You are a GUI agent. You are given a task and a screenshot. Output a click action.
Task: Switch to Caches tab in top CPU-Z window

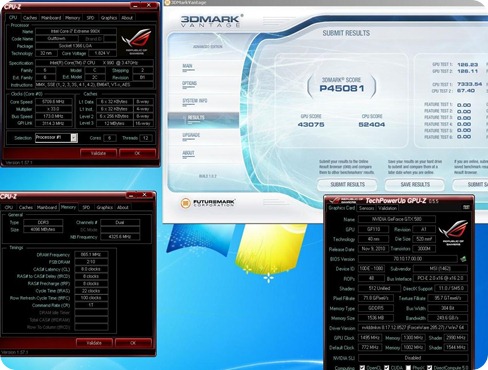(30, 18)
